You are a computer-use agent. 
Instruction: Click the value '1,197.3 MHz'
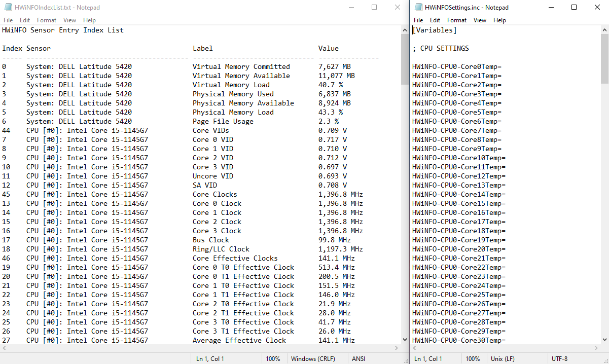pyautogui.click(x=341, y=249)
